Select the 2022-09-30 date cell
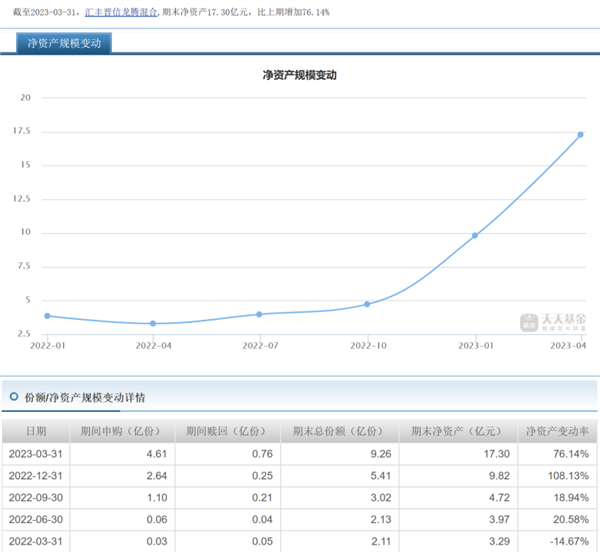 36,498
